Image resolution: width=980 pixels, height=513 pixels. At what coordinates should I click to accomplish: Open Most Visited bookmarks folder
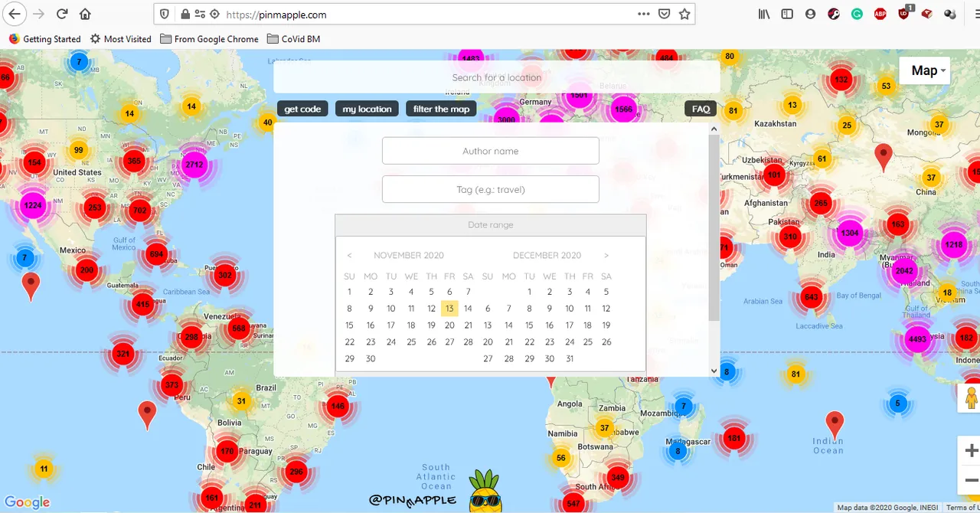click(121, 39)
